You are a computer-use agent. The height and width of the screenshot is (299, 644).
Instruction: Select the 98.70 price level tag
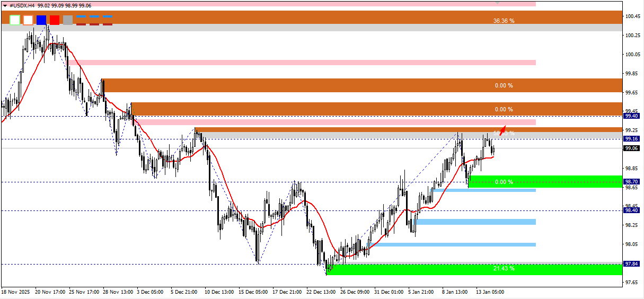coord(631,181)
